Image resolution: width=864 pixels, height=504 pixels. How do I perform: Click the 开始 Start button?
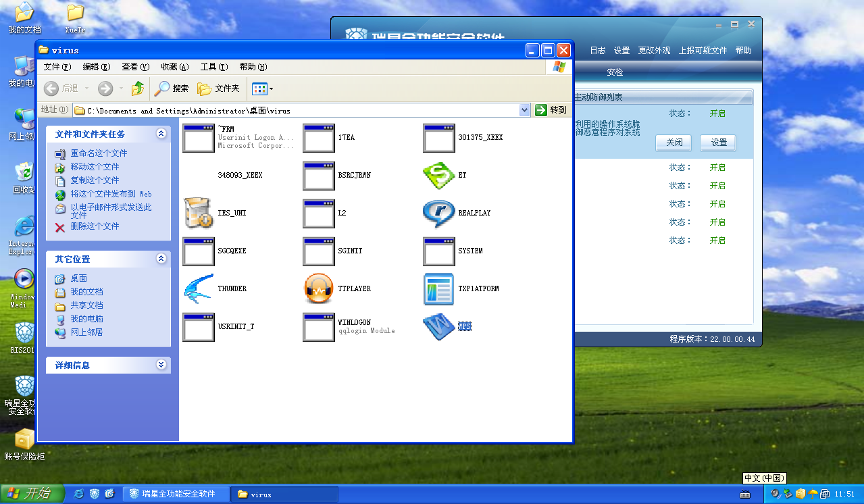pyautogui.click(x=32, y=494)
